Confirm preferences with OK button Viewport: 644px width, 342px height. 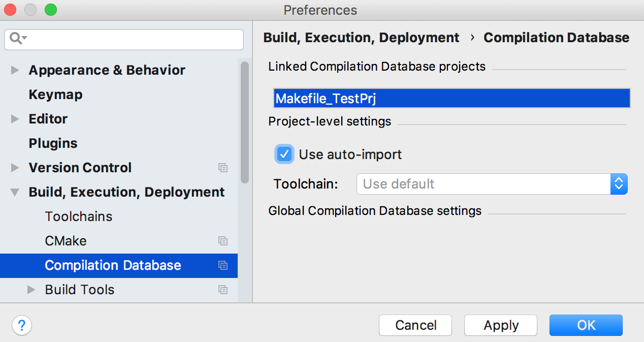coord(586,325)
